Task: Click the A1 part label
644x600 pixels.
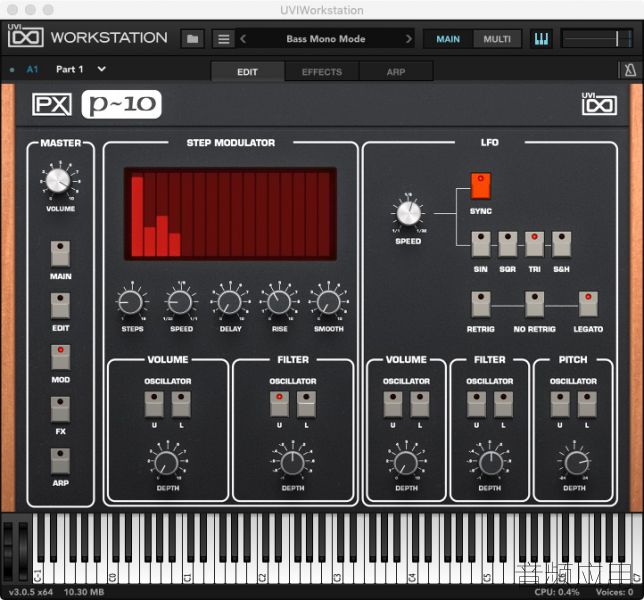Action: click(32, 69)
